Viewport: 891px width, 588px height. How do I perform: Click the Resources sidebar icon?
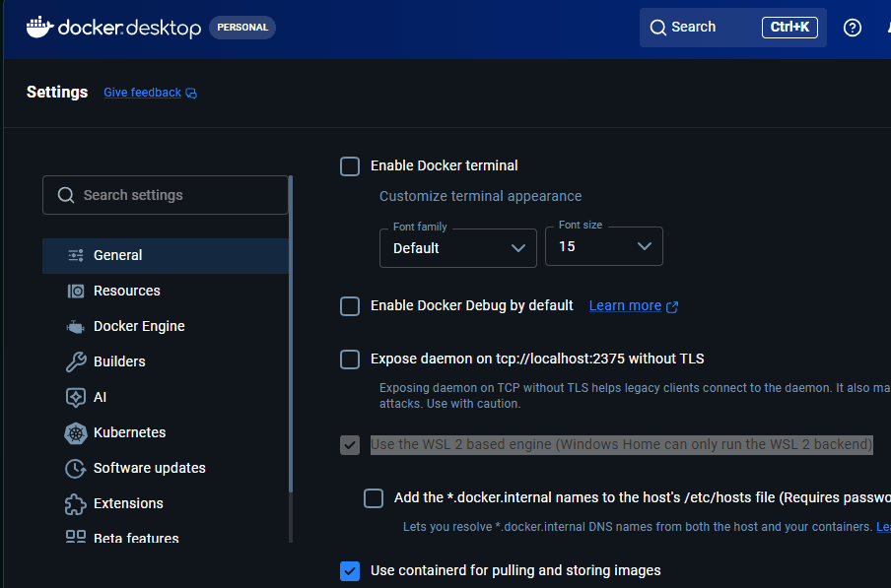[76, 291]
